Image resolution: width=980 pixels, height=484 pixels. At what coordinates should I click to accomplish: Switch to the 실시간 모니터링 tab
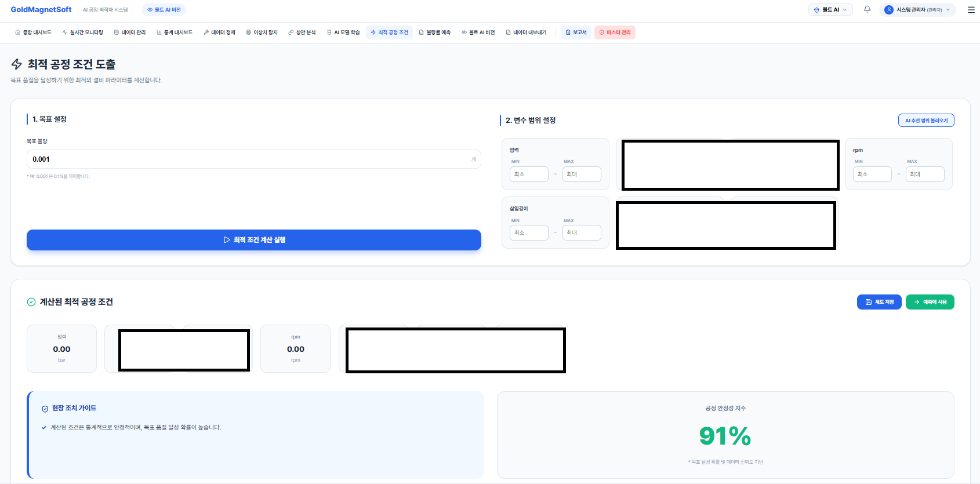[82, 32]
